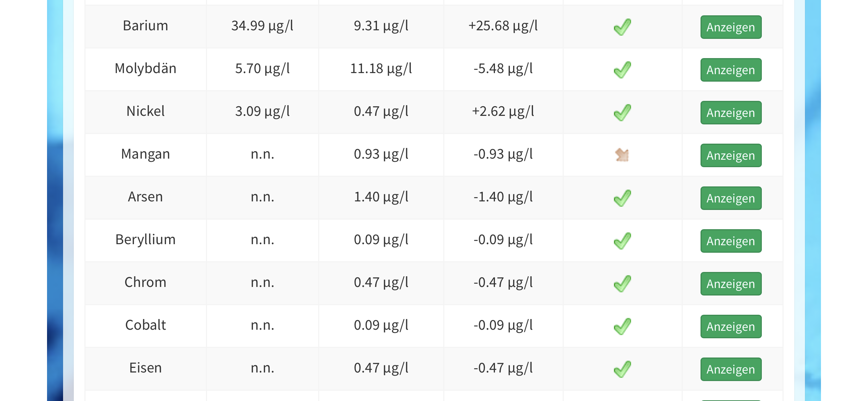Click the green checkmark in the Molybdän row

(622, 70)
